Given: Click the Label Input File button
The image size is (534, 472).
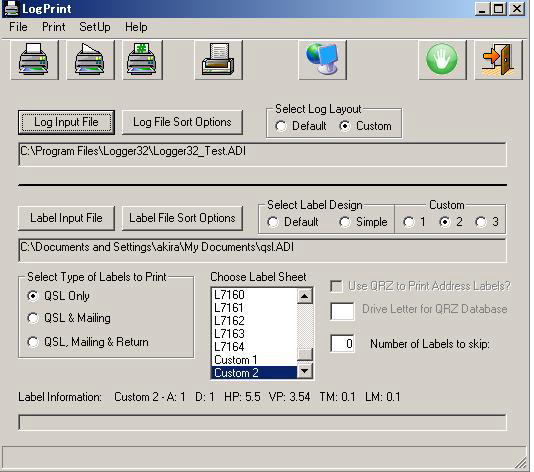Looking at the screenshot, I should [66, 218].
